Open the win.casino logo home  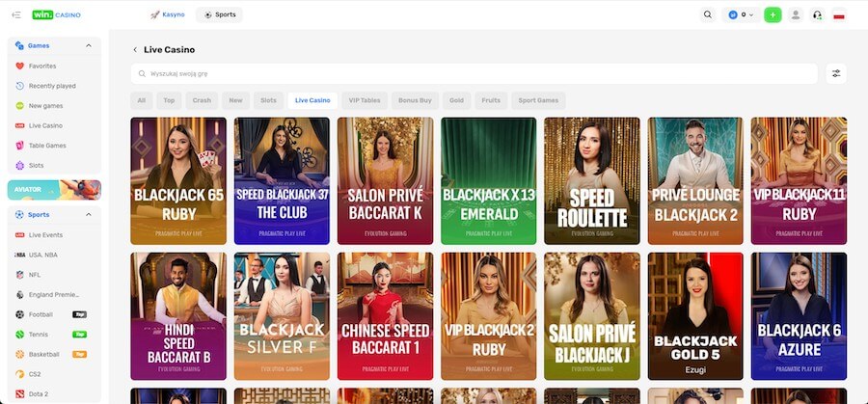pyautogui.click(x=57, y=14)
